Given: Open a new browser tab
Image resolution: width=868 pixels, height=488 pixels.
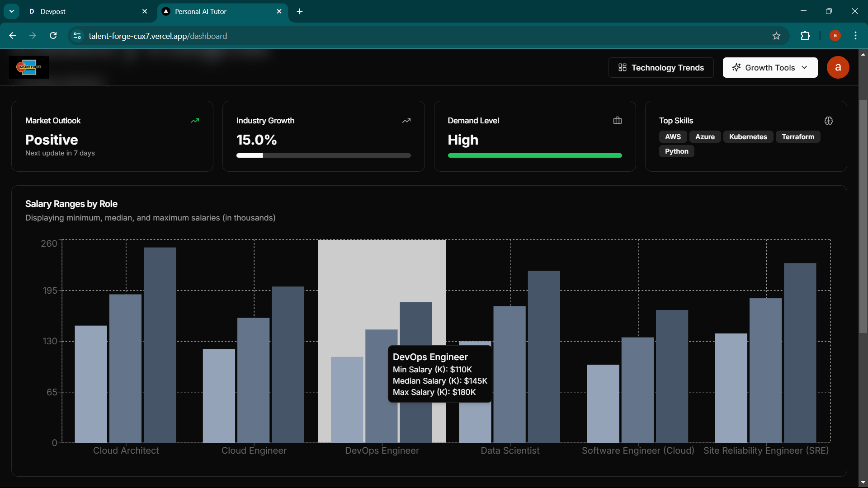Looking at the screenshot, I should (x=300, y=11).
